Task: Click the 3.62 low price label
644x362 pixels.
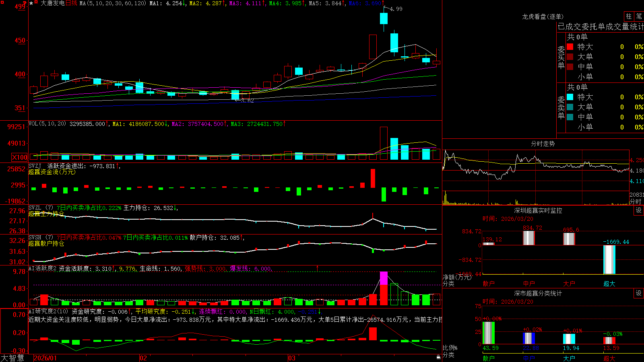Action: pos(247,101)
